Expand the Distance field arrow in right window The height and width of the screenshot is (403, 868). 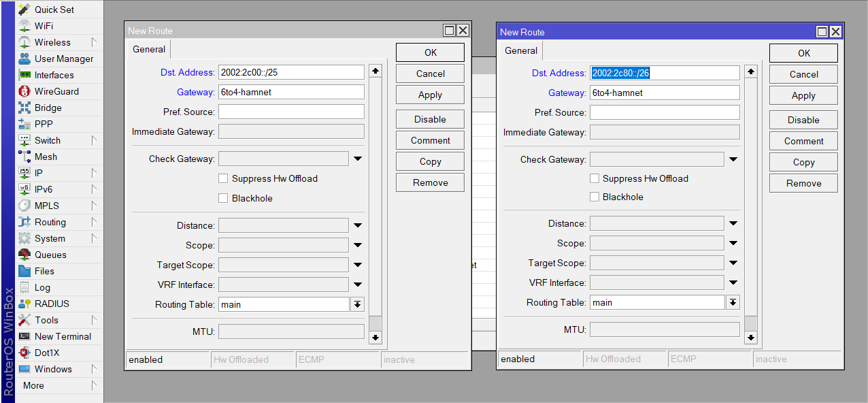[733, 223]
